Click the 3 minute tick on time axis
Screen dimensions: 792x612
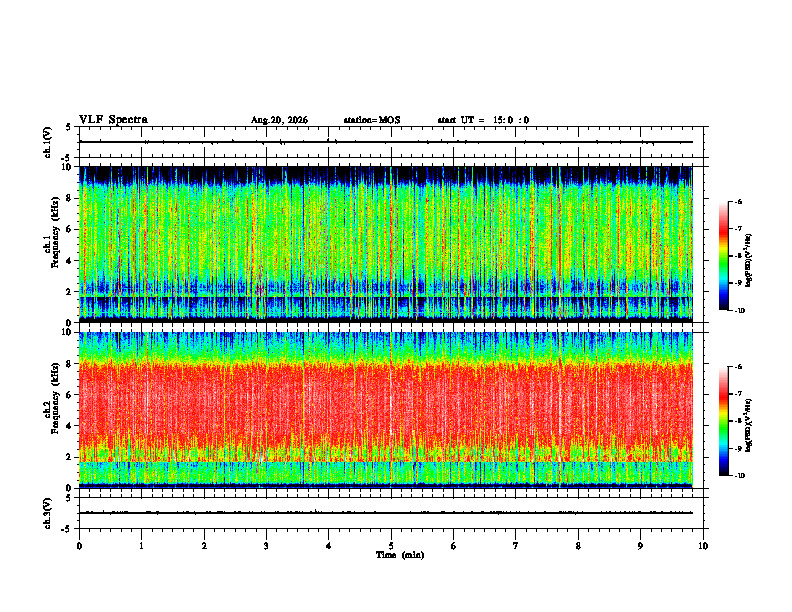(266, 546)
